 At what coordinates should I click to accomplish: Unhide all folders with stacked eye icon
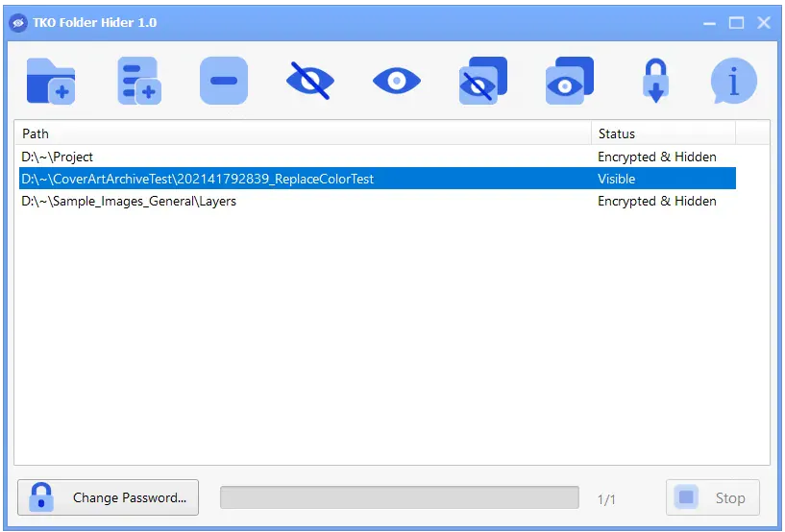tap(570, 81)
